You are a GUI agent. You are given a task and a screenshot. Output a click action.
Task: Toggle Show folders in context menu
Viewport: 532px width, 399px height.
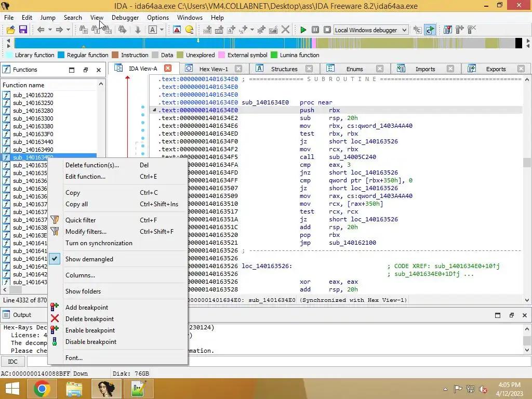pyautogui.click(x=83, y=291)
